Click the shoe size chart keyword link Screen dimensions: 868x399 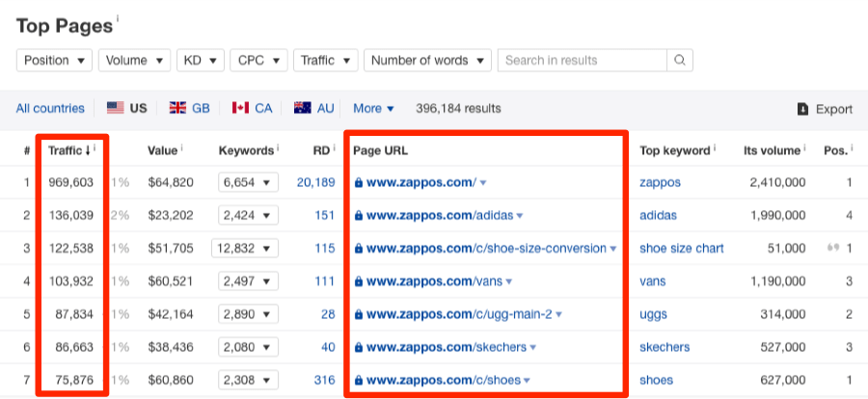click(x=682, y=249)
